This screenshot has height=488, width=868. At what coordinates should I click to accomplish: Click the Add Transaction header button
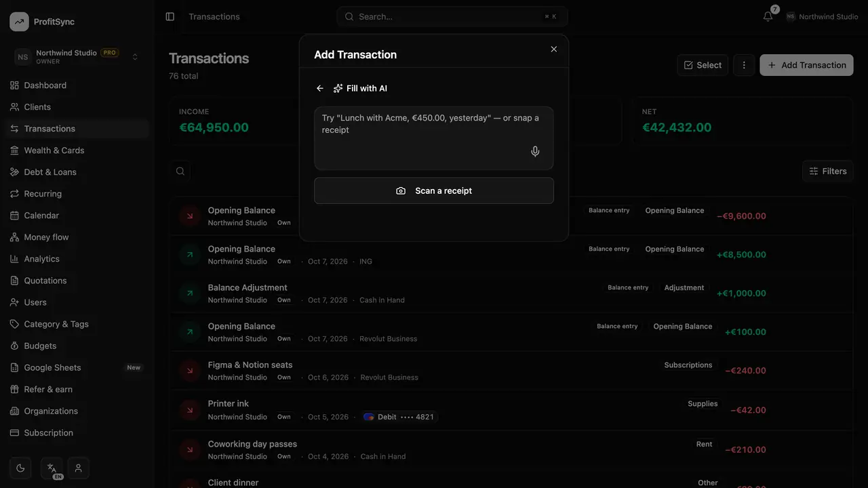point(806,65)
